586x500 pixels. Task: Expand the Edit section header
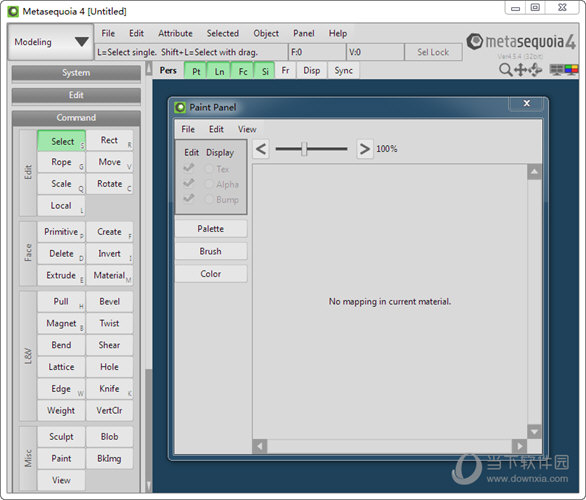[x=76, y=95]
